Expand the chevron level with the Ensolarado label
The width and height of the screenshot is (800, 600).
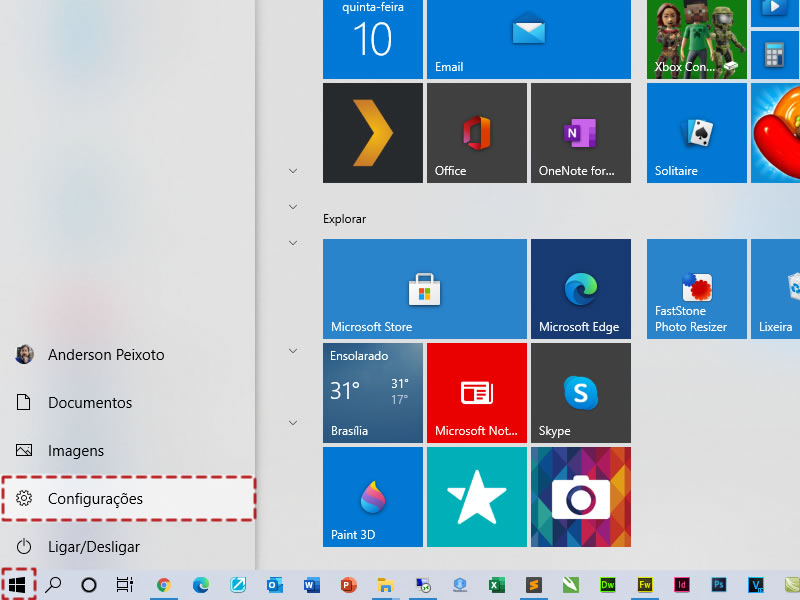coord(293,351)
